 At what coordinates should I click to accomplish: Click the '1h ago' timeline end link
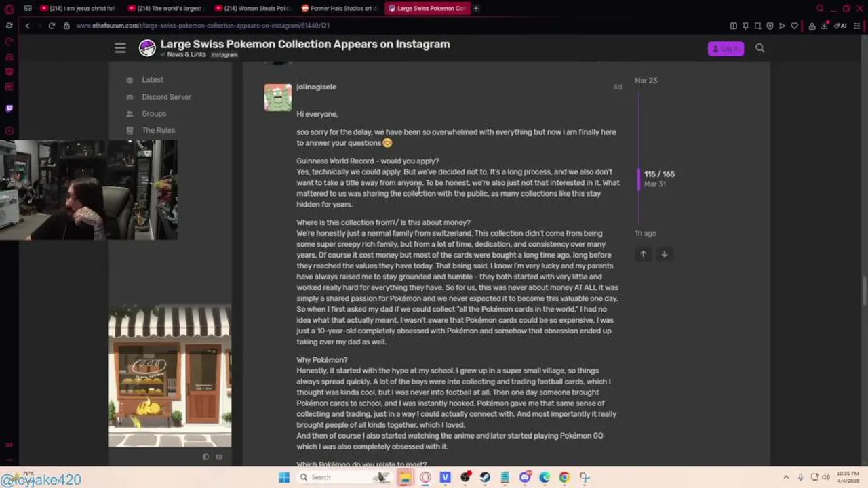point(646,233)
